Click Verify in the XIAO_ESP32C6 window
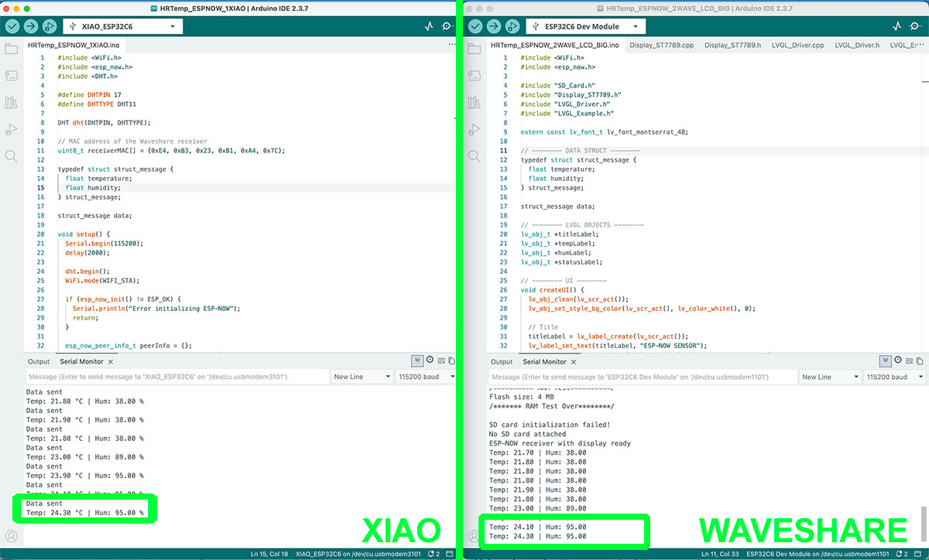929x560 pixels. click(12, 26)
